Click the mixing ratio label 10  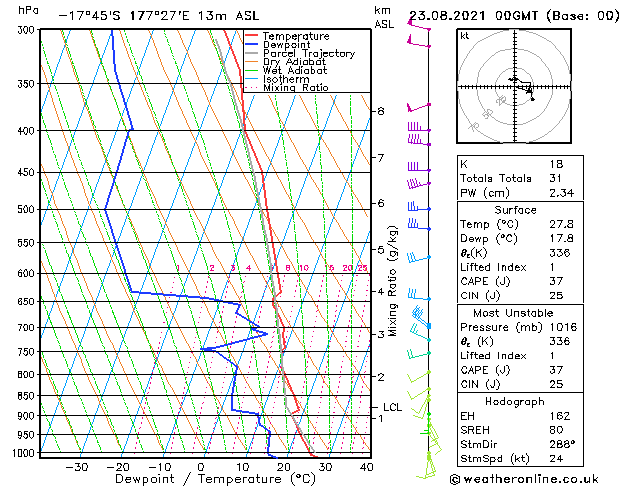tap(304, 268)
